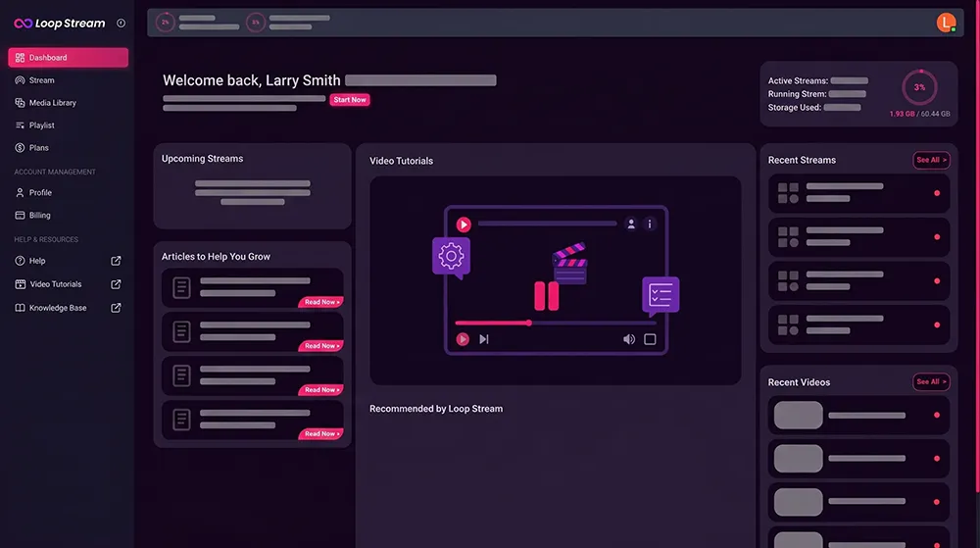Click the skip-next icon in video

click(484, 338)
